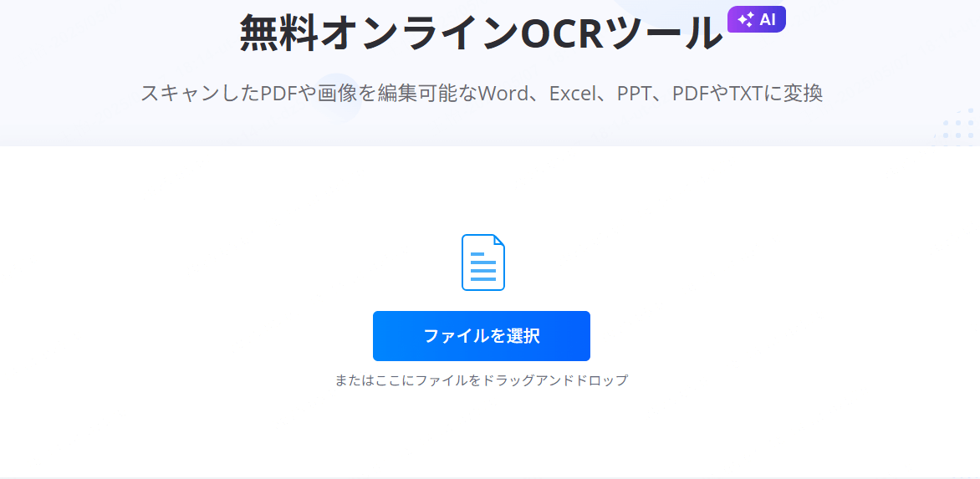Click the purple AI badge

pyautogui.click(x=756, y=19)
